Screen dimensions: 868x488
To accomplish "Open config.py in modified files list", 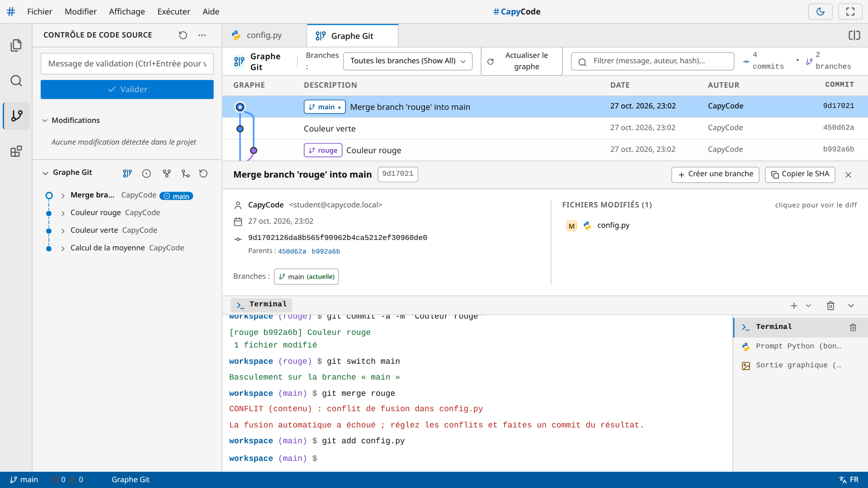I will tap(613, 225).
